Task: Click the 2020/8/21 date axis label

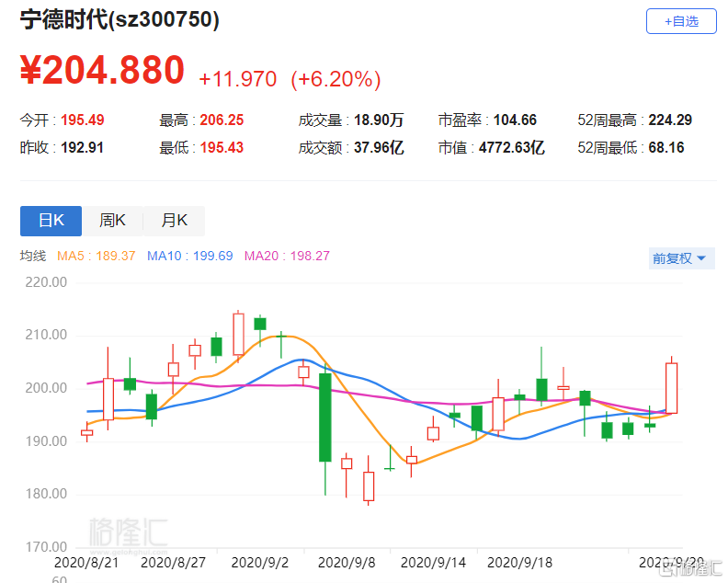Action: [x=86, y=563]
